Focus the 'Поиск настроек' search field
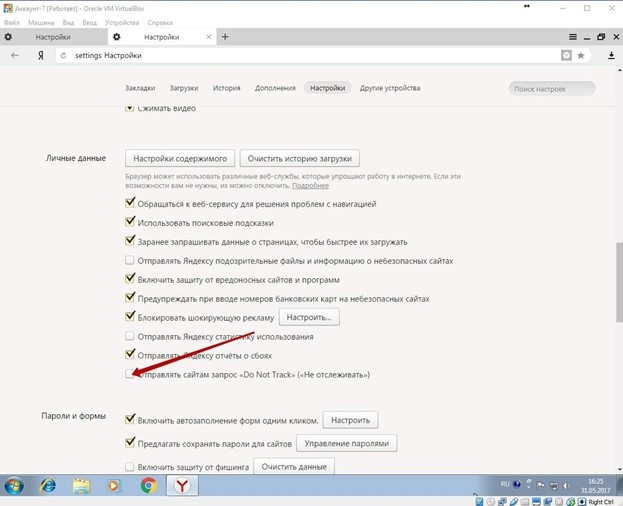This screenshot has width=623, height=506. pos(552,89)
